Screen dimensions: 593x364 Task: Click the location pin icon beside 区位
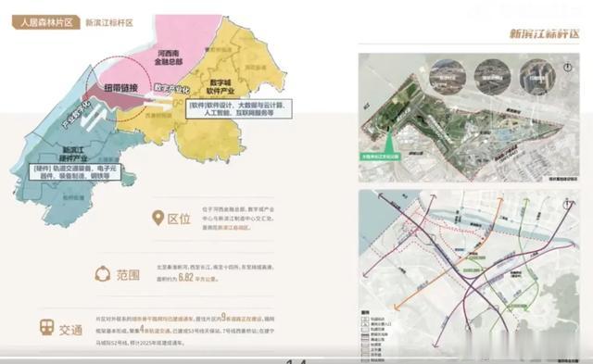[158, 218]
